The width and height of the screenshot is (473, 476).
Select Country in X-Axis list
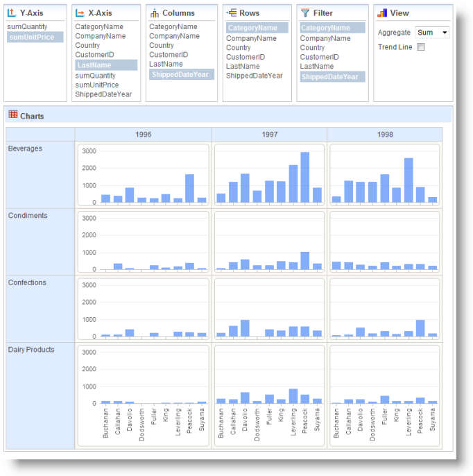[87, 45]
